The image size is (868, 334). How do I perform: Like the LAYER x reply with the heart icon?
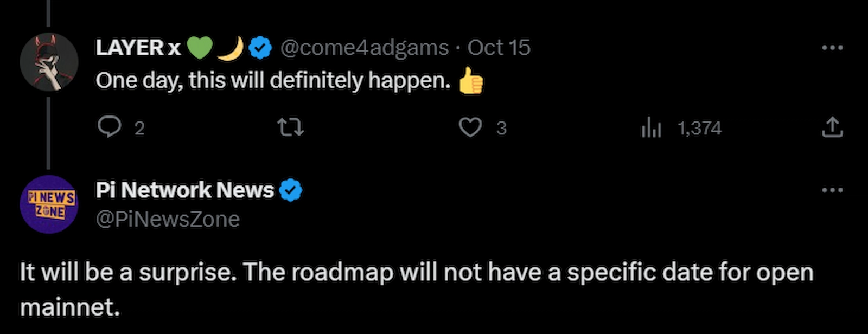click(470, 128)
